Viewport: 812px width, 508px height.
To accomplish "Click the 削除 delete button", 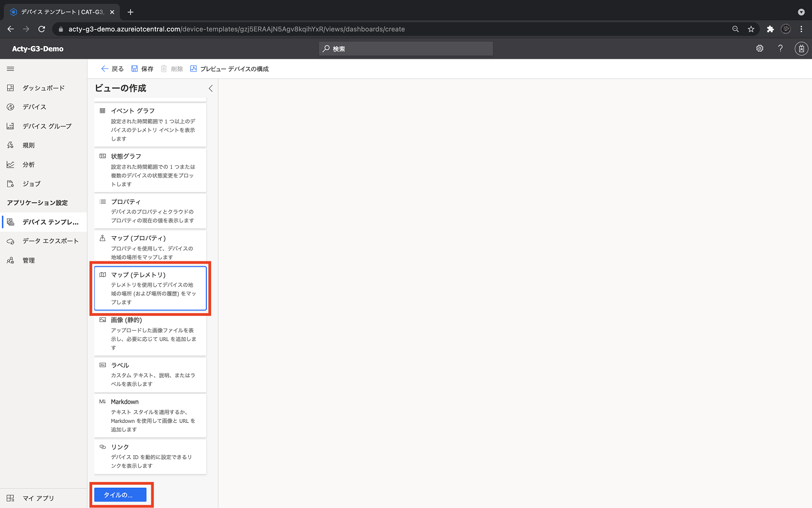I will pos(172,69).
